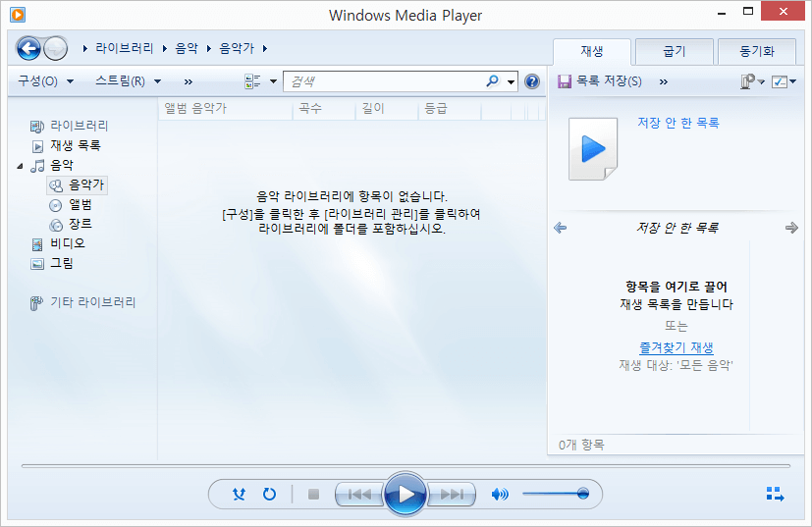The width and height of the screenshot is (812, 527).
Task: Switch to the 동기화 tab
Action: (x=757, y=51)
